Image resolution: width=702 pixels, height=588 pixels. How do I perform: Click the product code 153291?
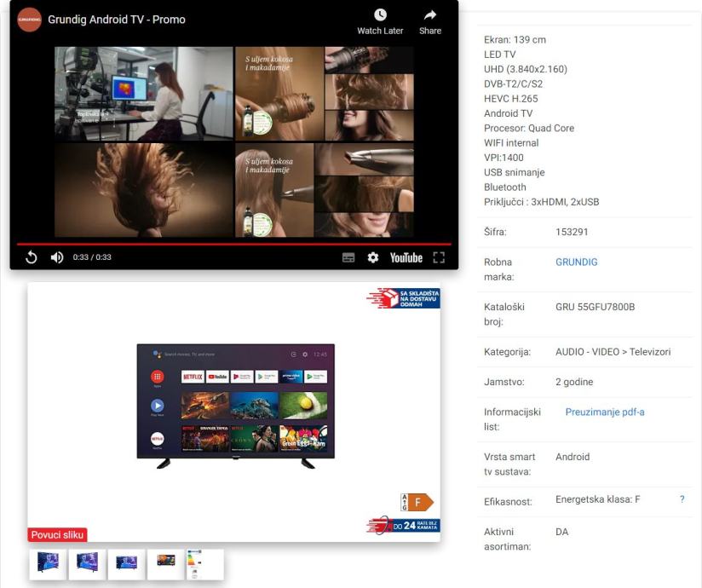[572, 232]
